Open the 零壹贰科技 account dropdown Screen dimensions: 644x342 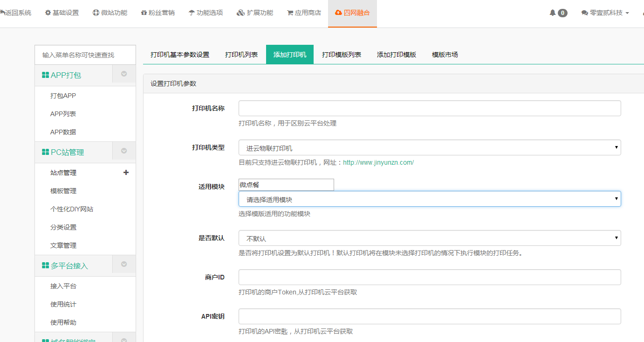click(606, 13)
